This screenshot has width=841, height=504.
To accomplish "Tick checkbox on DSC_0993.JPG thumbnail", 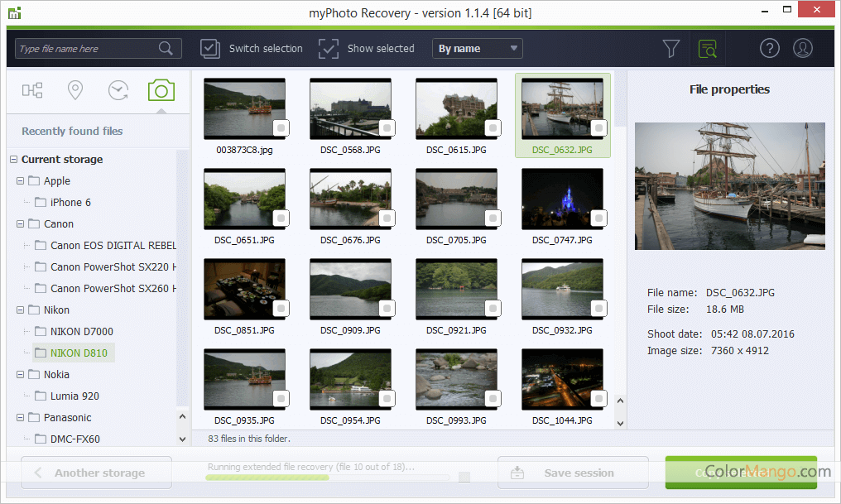I will (x=493, y=398).
